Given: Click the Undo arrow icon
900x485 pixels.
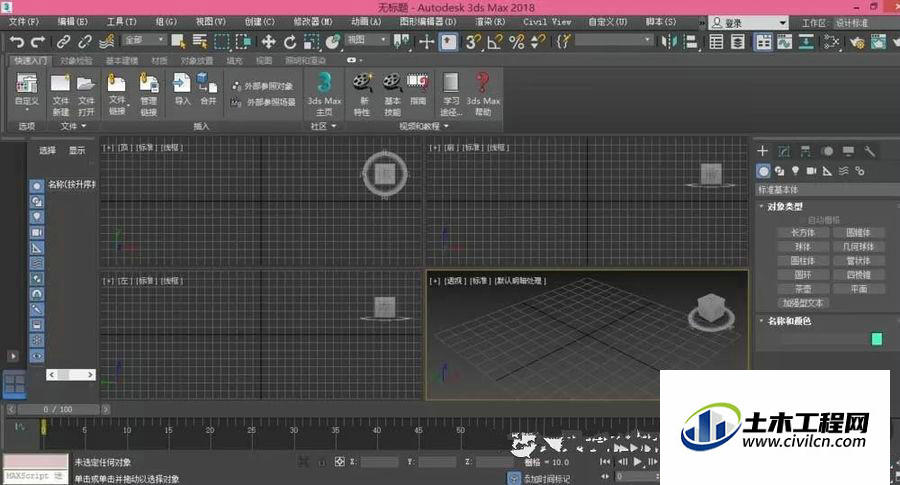Looking at the screenshot, I should tap(17, 42).
